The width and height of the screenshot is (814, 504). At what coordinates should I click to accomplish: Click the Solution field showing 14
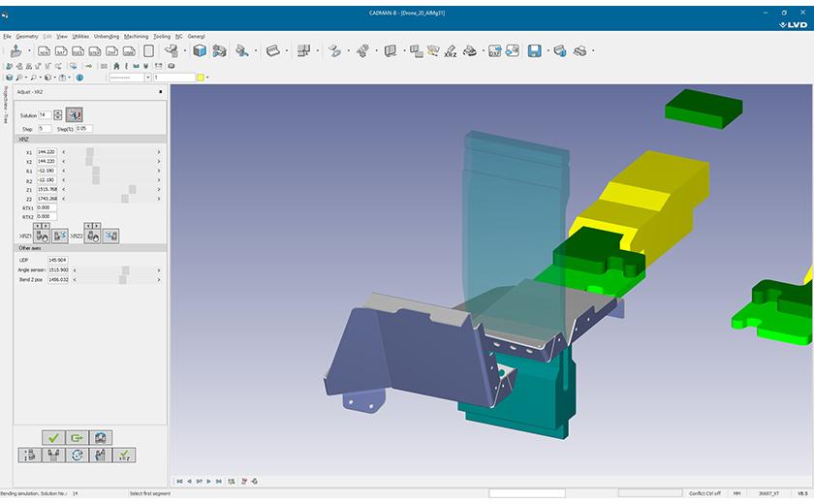(x=46, y=114)
